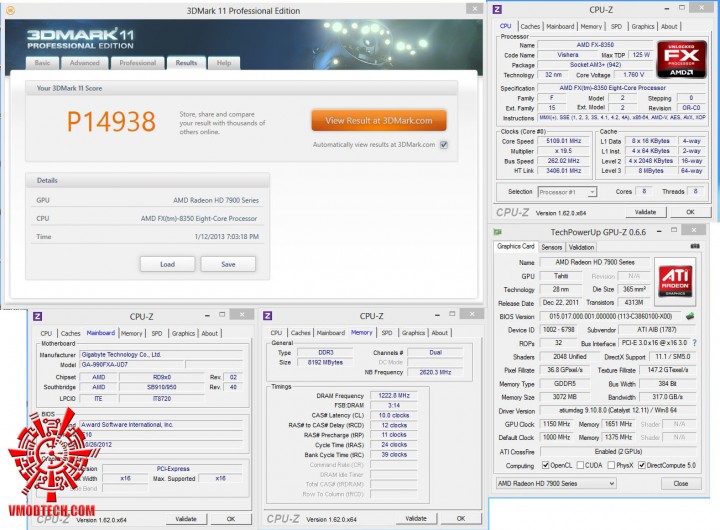Click Validate in Memory CPU-Z window

point(416,519)
